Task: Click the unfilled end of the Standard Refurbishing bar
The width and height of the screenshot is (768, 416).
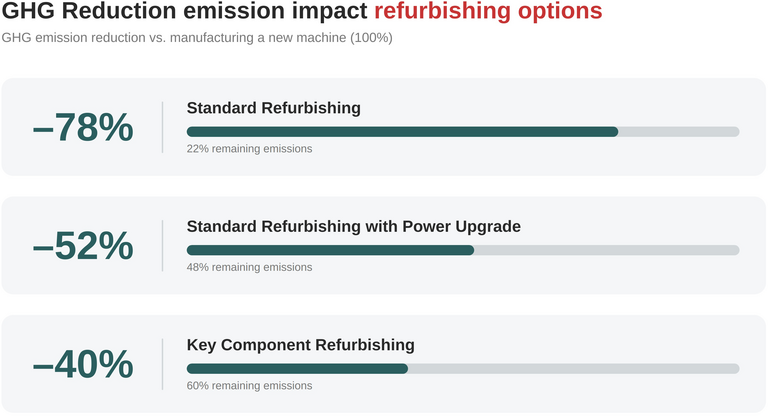Action: point(679,131)
